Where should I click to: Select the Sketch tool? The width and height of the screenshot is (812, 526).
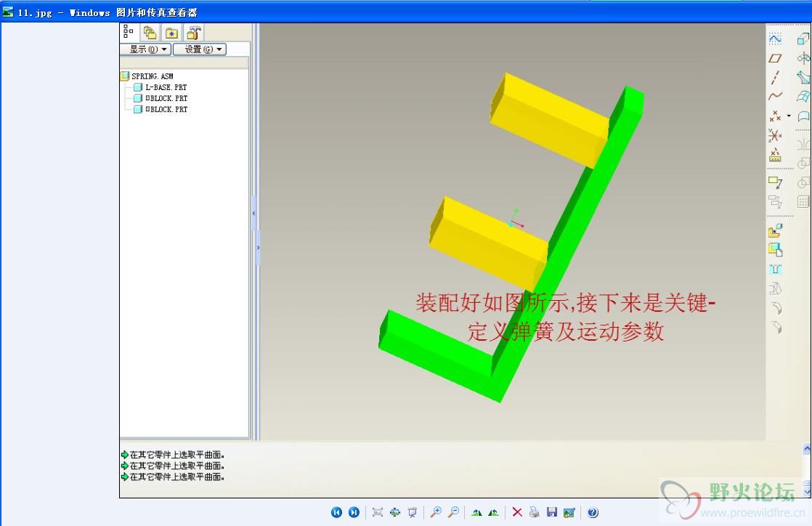[x=775, y=39]
